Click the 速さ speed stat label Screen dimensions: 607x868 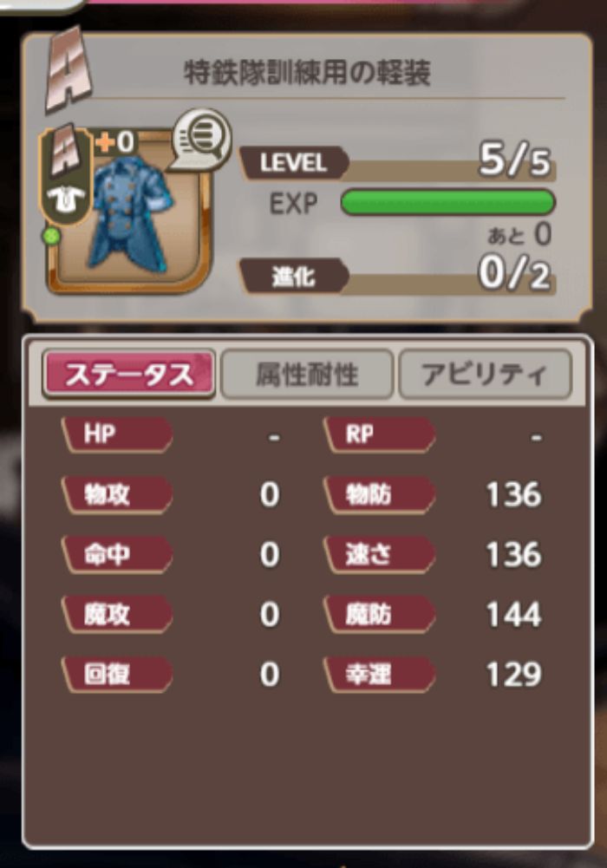(379, 555)
